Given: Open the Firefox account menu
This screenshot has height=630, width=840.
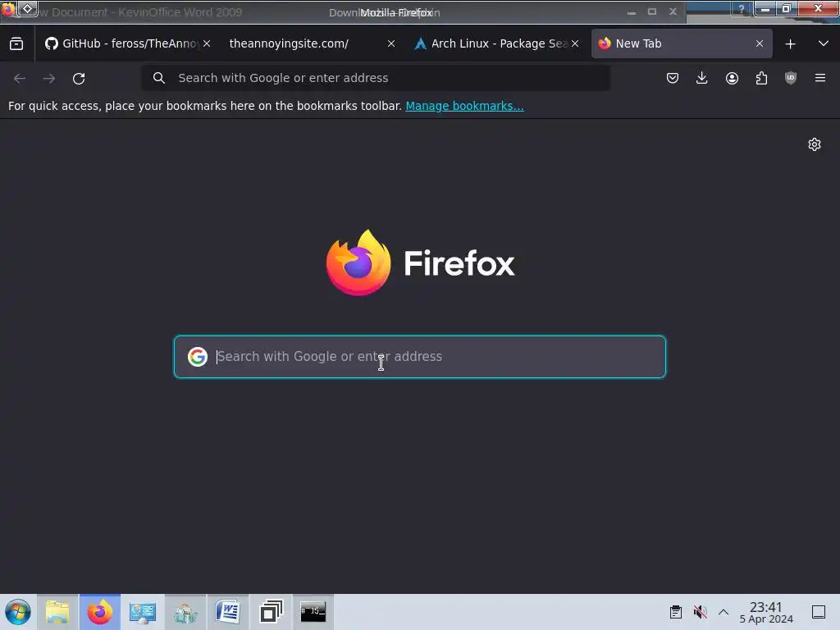Looking at the screenshot, I should click(x=732, y=78).
